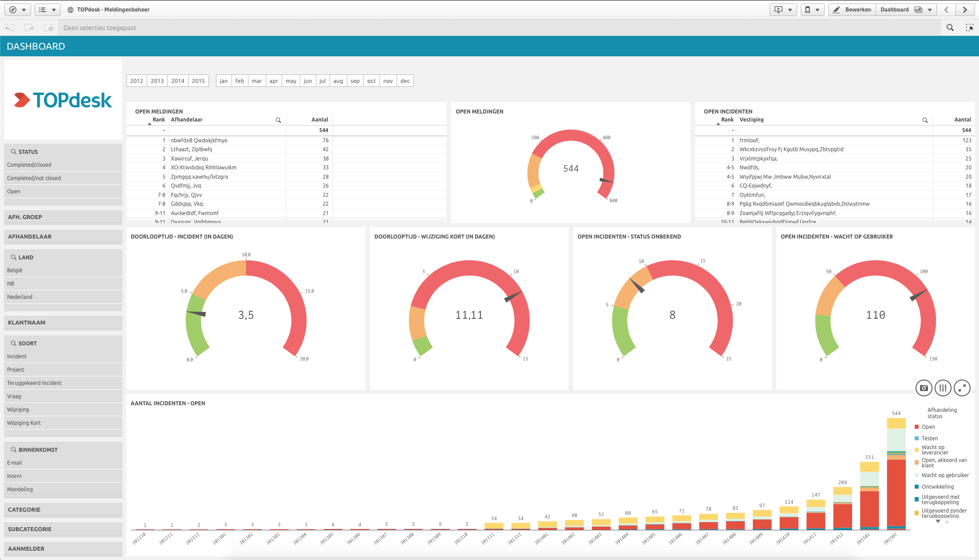Image resolution: width=979 pixels, height=560 pixels.
Task: Expand the SUBCATEGORIE filter
Action: click(x=63, y=529)
